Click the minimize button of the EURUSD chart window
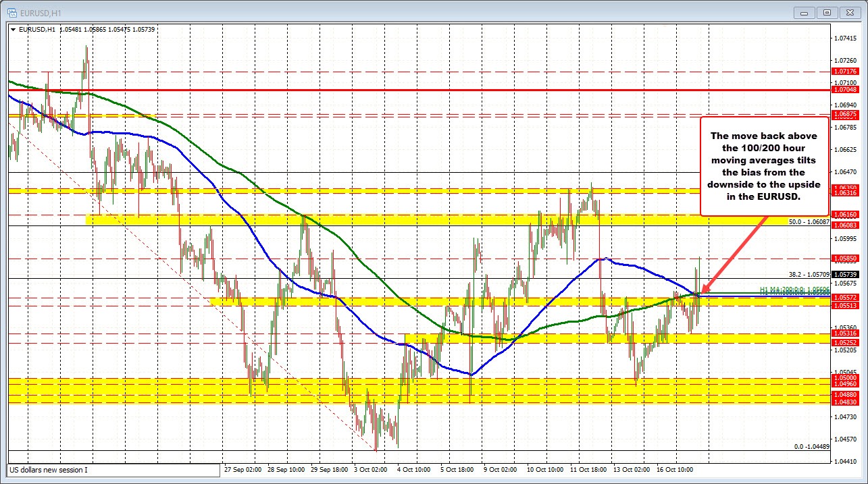The image size is (868, 484). (803, 12)
